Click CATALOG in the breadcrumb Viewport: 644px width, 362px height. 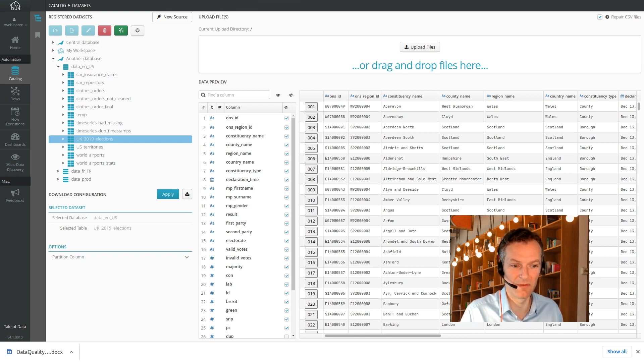coord(57,5)
